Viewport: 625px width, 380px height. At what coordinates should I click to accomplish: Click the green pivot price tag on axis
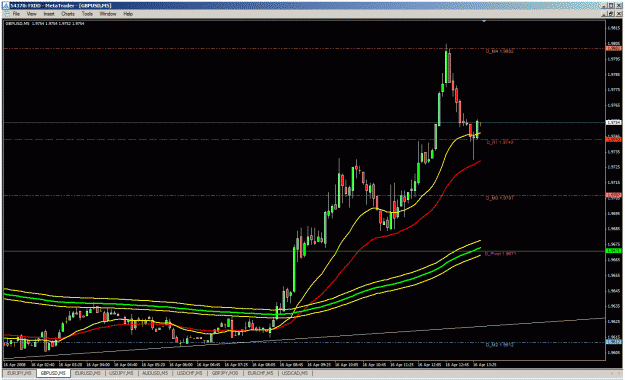(x=614, y=251)
